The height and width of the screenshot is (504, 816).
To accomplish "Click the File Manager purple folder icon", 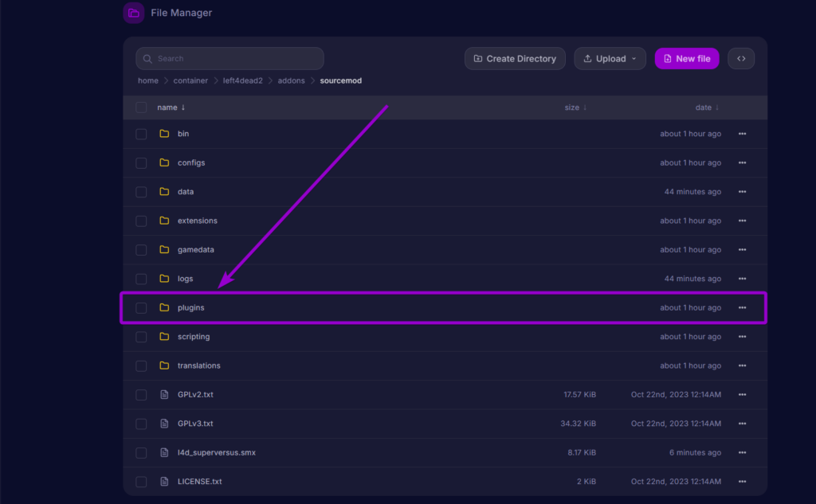I will coord(134,13).
